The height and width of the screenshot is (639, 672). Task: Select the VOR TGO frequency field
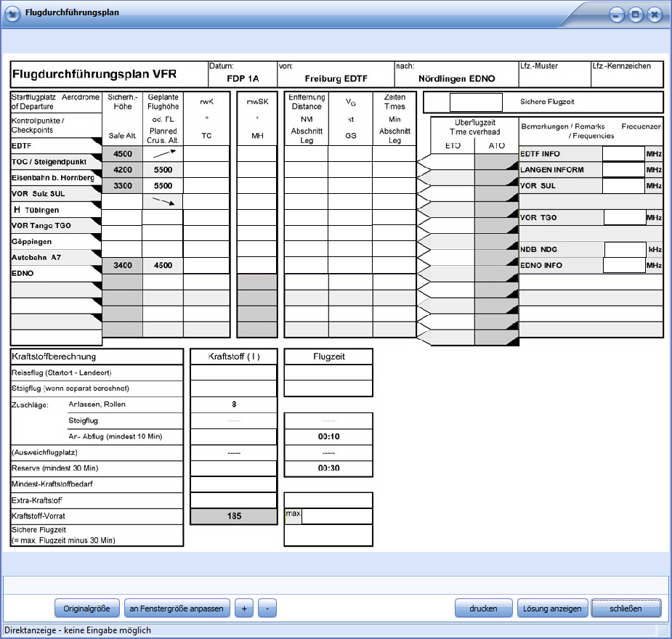point(625,218)
